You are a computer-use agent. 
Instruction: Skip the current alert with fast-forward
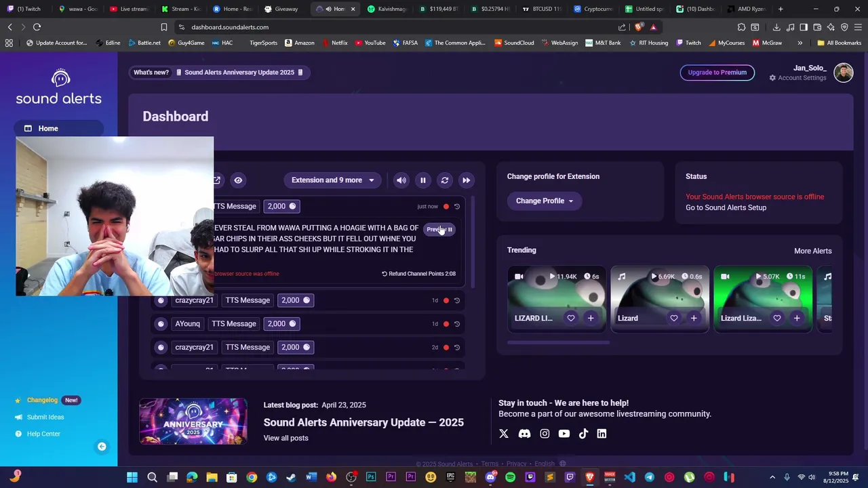click(x=467, y=180)
